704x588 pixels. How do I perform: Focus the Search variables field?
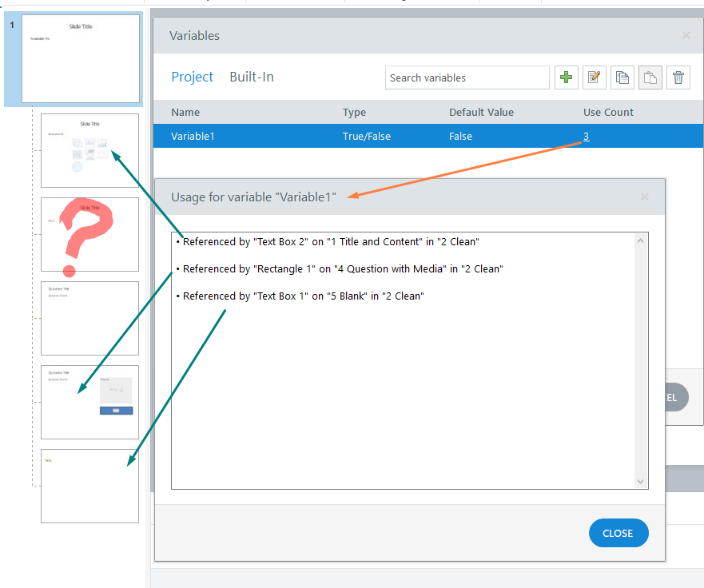[467, 77]
